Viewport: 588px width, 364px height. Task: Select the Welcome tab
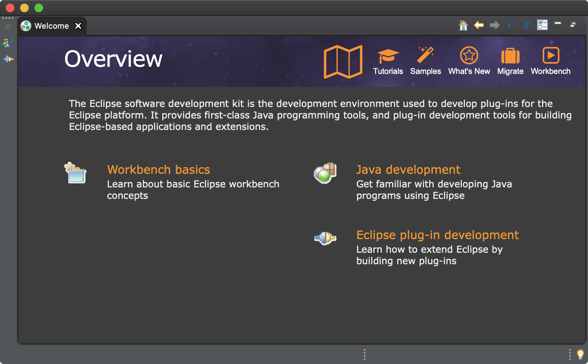52,26
